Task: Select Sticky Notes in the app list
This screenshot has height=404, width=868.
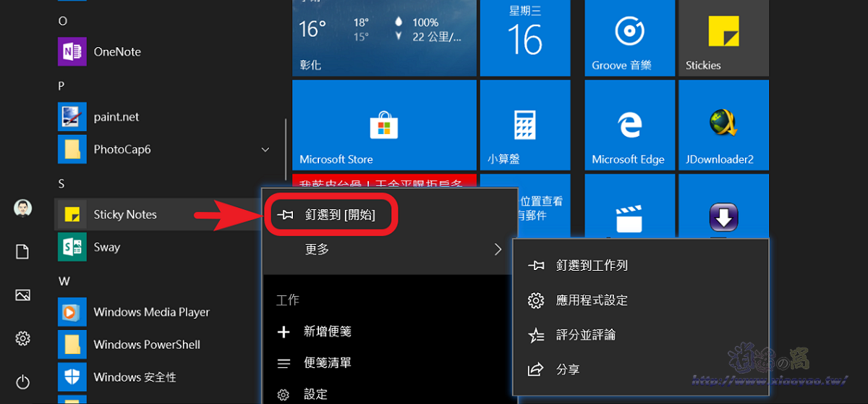Action: pyautogui.click(x=159, y=214)
